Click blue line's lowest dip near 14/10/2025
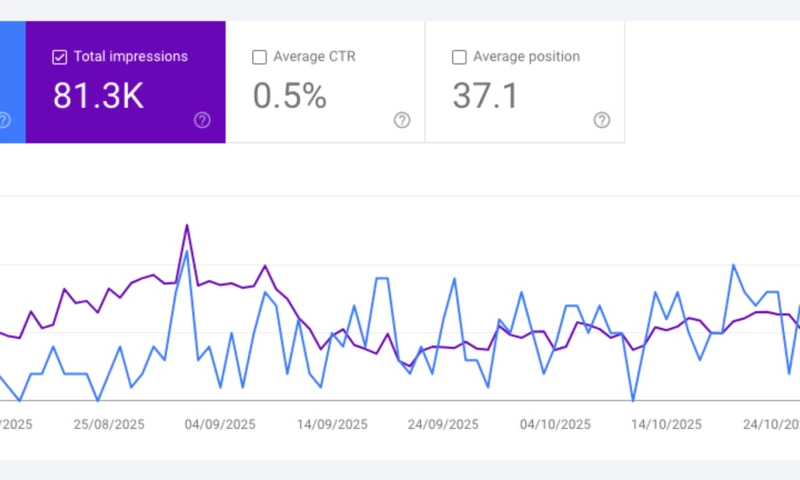The width and height of the screenshot is (800, 480). click(x=633, y=400)
